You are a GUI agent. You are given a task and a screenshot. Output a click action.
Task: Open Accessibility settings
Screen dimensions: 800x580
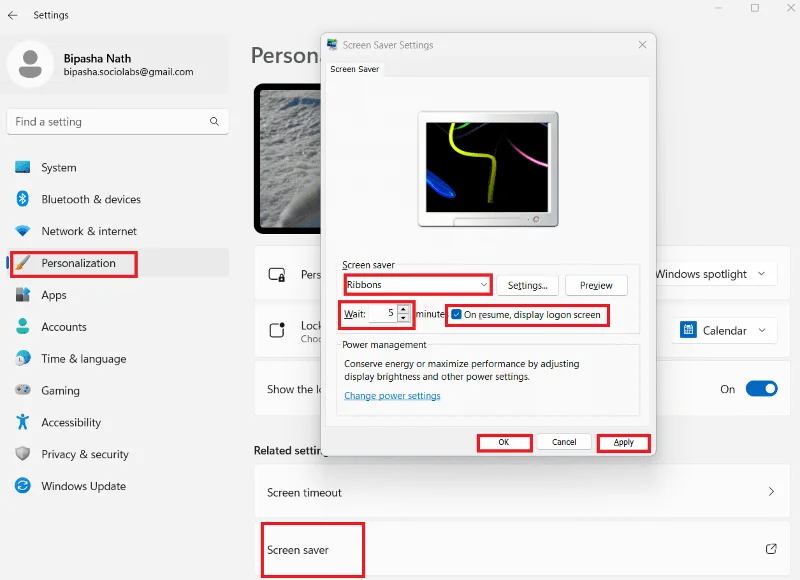(72, 422)
